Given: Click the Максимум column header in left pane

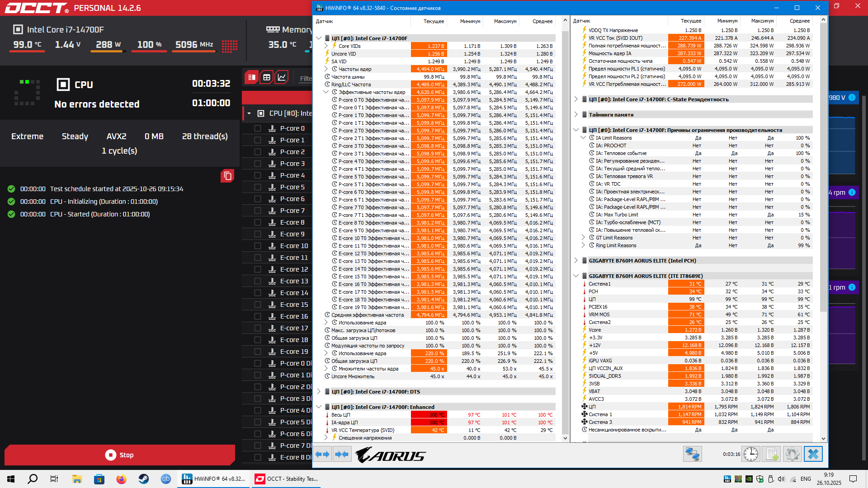Looking at the screenshot, I should point(505,21).
